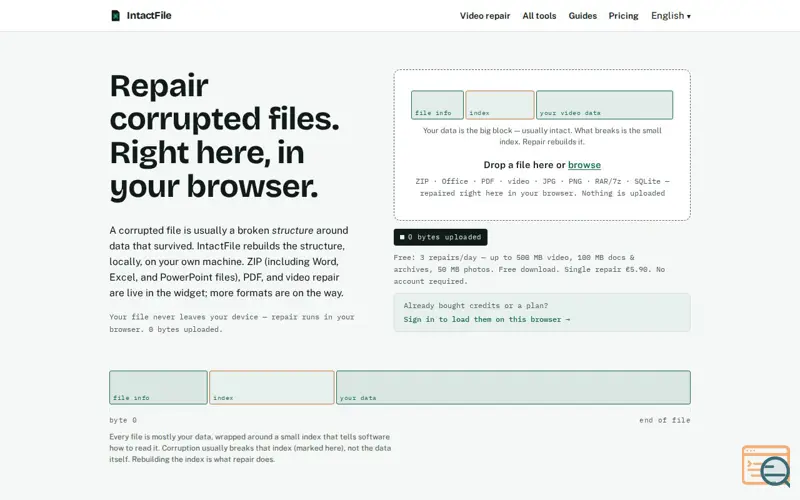This screenshot has height=500, width=800.
Task: Click the IntactFile logo icon
Action: 116,15
